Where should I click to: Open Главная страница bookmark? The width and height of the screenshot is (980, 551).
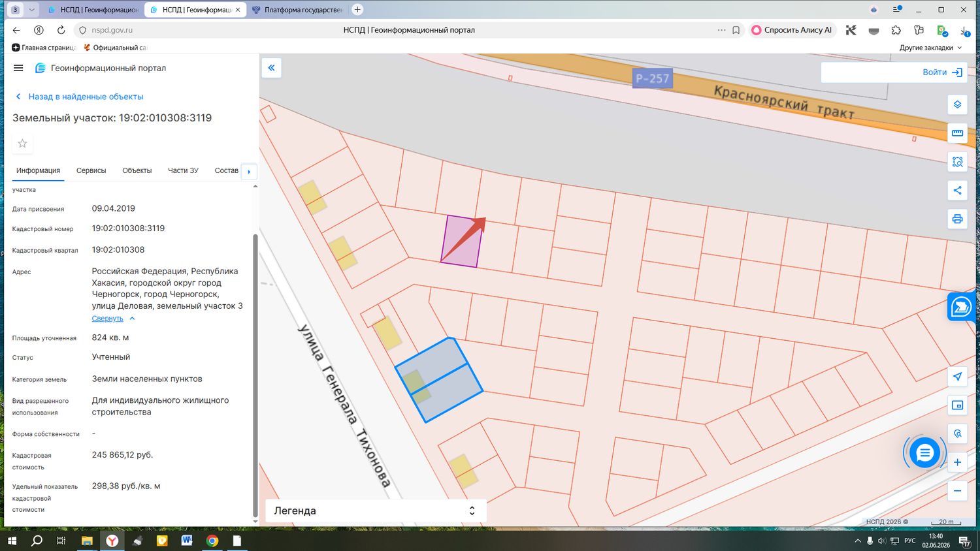coord(44,48)
